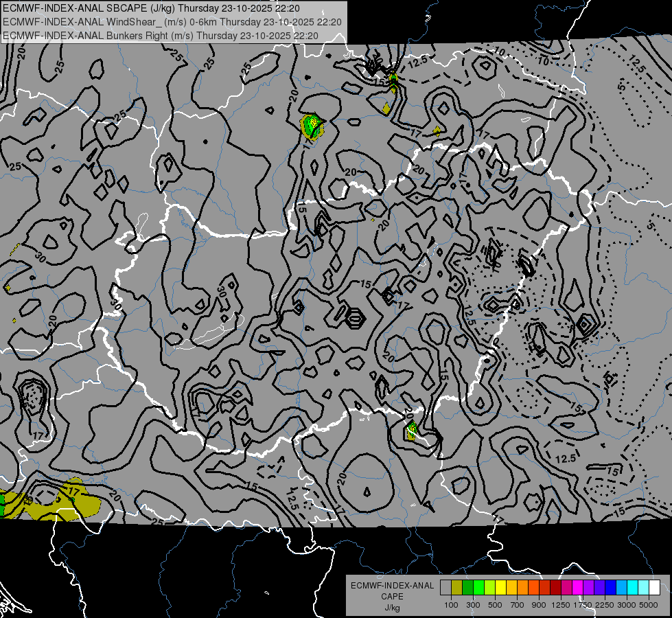
Task: Click the J/kg unit in legend
Action: pyautogui.click(x=392, y=608)
